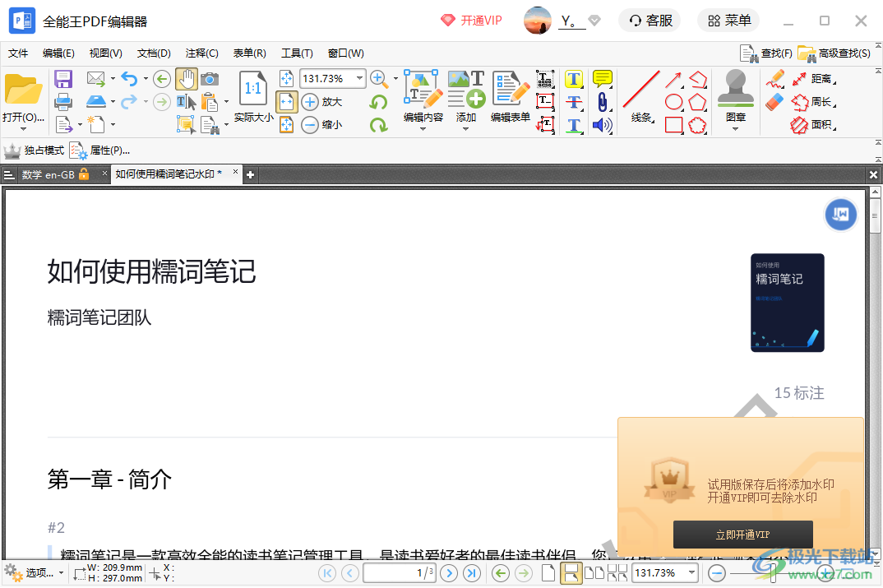Image resolution: width=883 pixels, height=588 pixels.
Task: Switch to the 数学 en-GB tab
Action: (55, 174)
